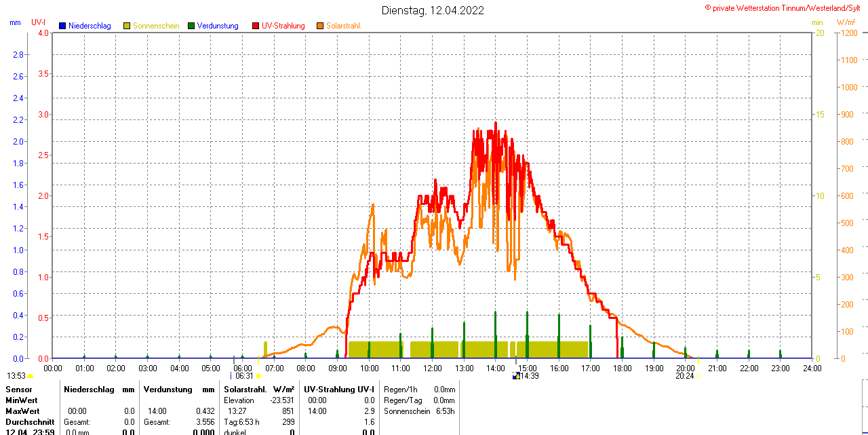Click the UV-Strahlung legend label
Image resolution: width=868 pixels, height=435 pixels.
(283, 26)
